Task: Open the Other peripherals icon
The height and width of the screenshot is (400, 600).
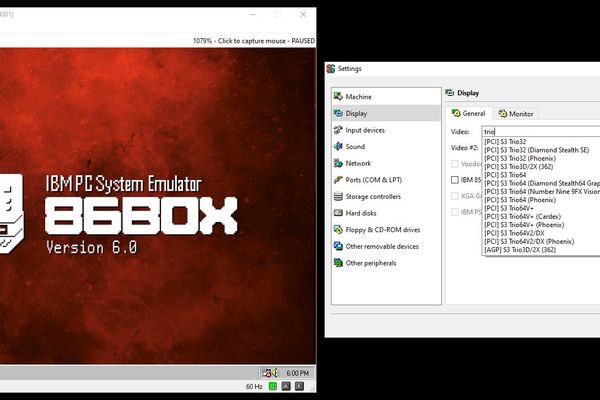Action: (x=338, y=263)
